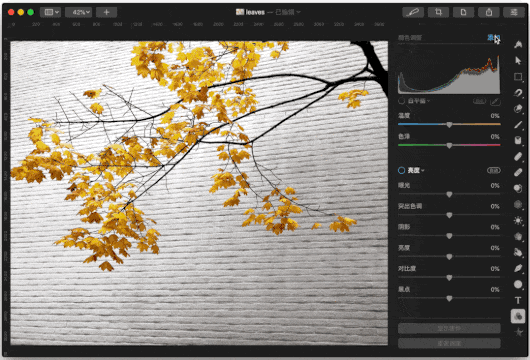
Task: Choose the rectangular selection tool
Action: [x=518, y=77]
